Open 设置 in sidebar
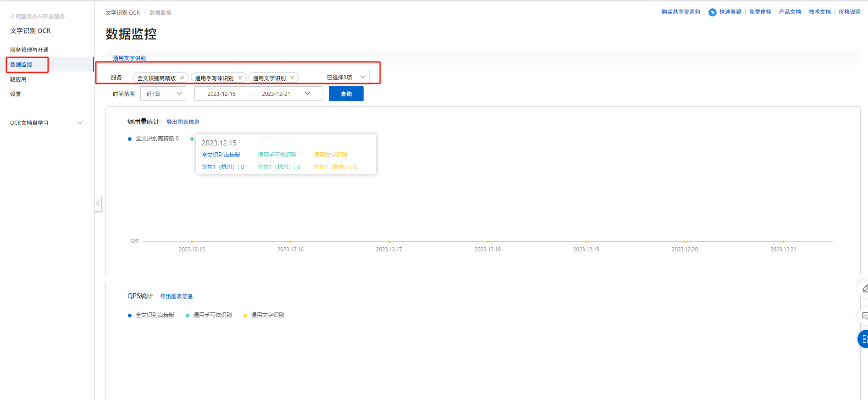This screenshot has width=868, height=400. click(16, 94)
